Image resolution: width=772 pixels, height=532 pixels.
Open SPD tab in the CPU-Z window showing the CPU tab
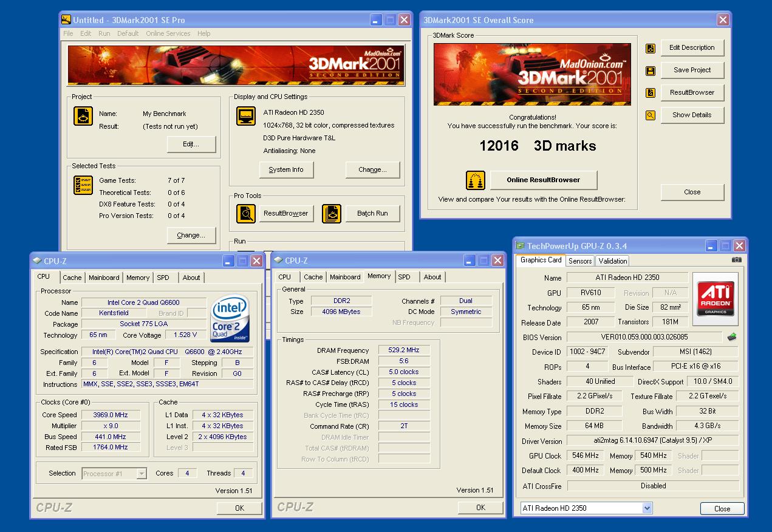[163, 278]
